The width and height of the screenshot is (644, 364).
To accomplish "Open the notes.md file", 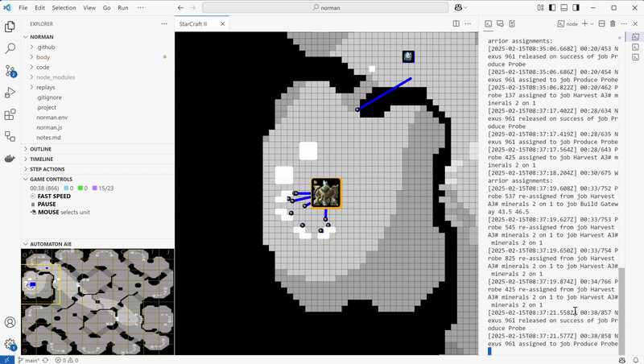I will coord(48,138).
